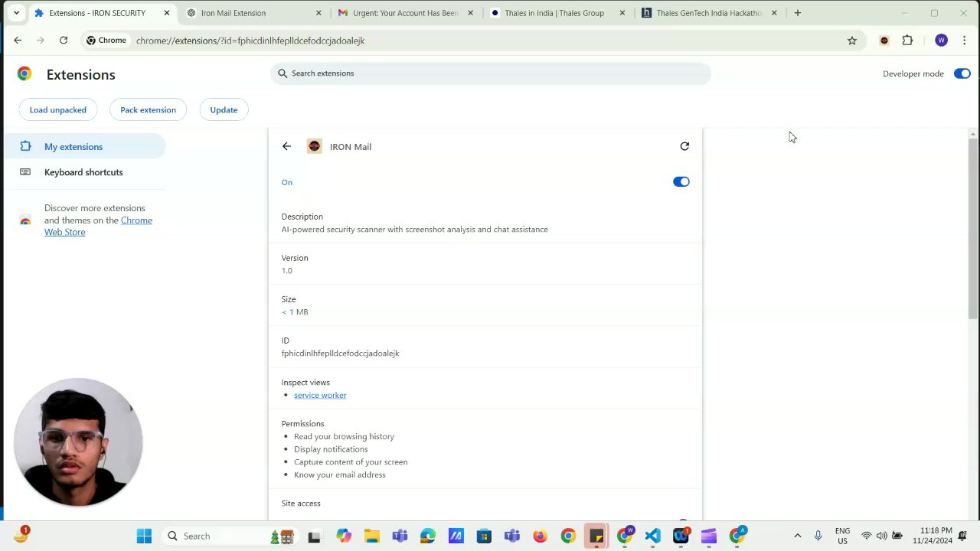The height and width of the screenshot is (551, 980).
Task: Open Windows Start menu
Action: tap(144, 536)
